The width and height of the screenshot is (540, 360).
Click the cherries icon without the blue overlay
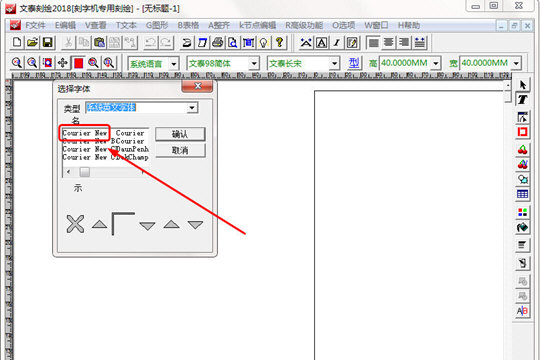tap(522, 150)
